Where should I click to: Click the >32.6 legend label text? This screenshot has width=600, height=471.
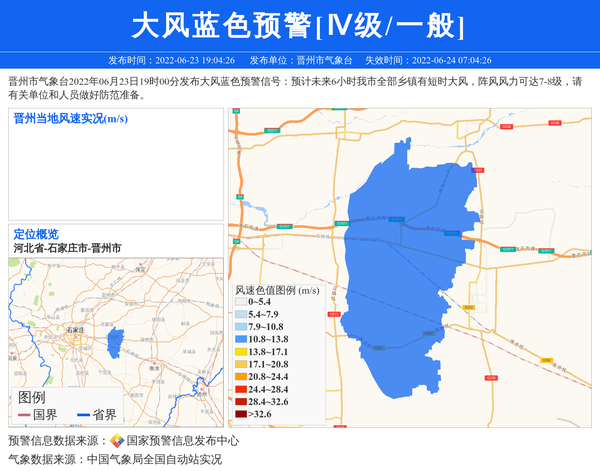pyautogui.click(x=260, y=414)
